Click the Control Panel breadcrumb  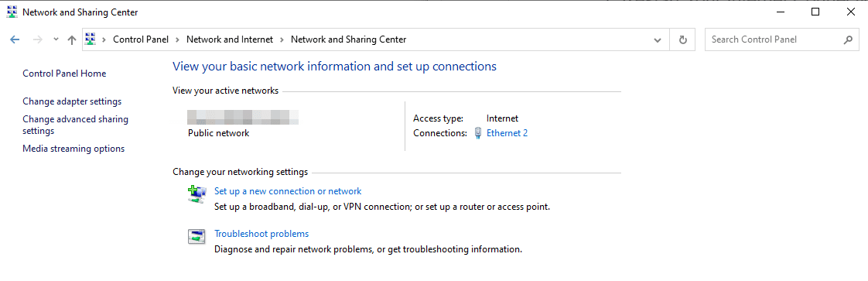point(141,39)
